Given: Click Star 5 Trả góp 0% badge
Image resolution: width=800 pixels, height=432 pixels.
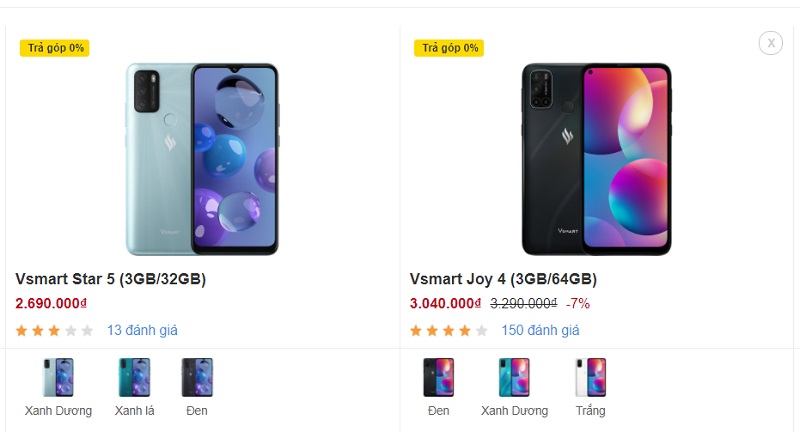Looking at the screenshot, I should [x=55, y=48].
